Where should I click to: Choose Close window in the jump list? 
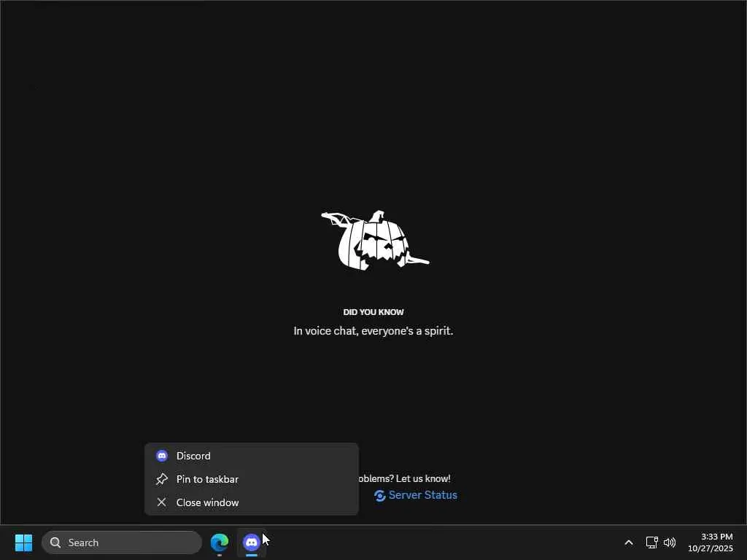pos(252,502)
